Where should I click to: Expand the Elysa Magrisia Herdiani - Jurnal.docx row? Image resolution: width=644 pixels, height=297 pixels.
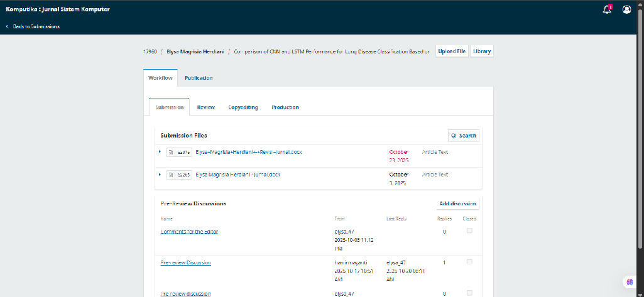[x=160, y=175]
